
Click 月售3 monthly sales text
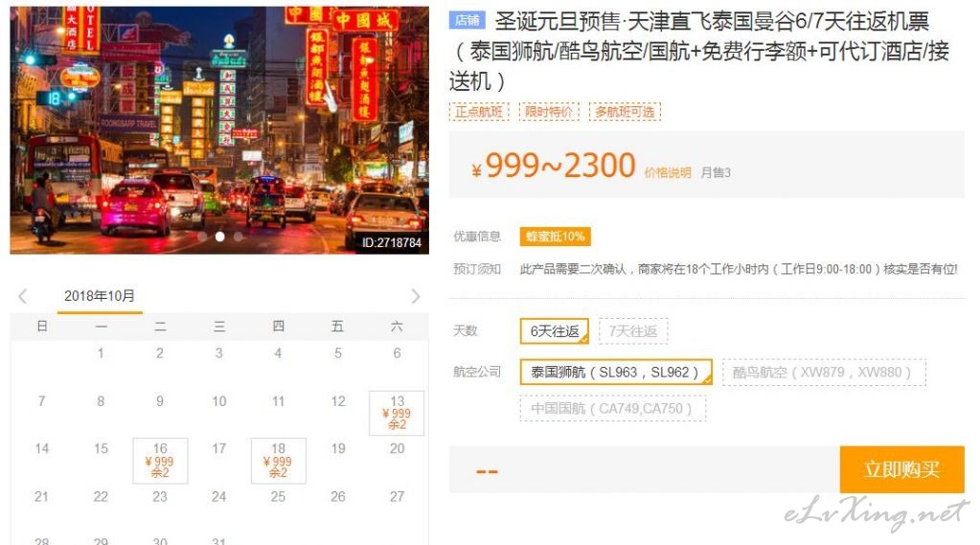716,172
